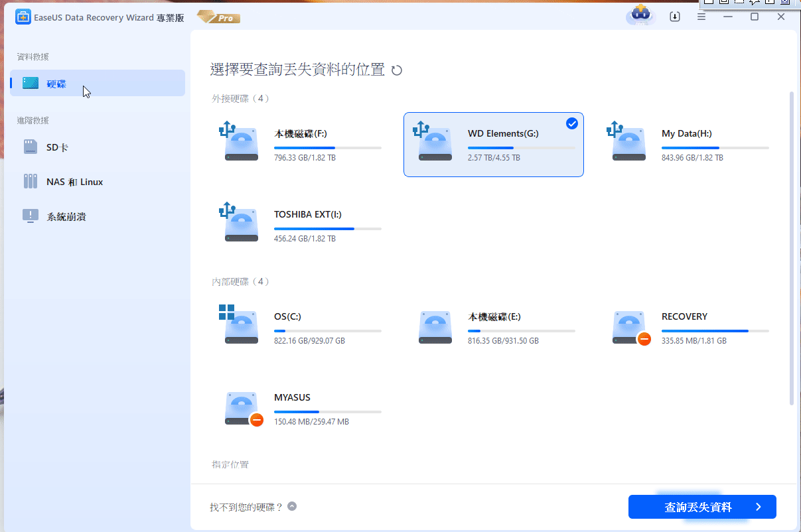This screenshot has width=801, height=532.
Task: Click the 150.48 MB/259.47 MB size text
Action: click(x=311, y=422)
